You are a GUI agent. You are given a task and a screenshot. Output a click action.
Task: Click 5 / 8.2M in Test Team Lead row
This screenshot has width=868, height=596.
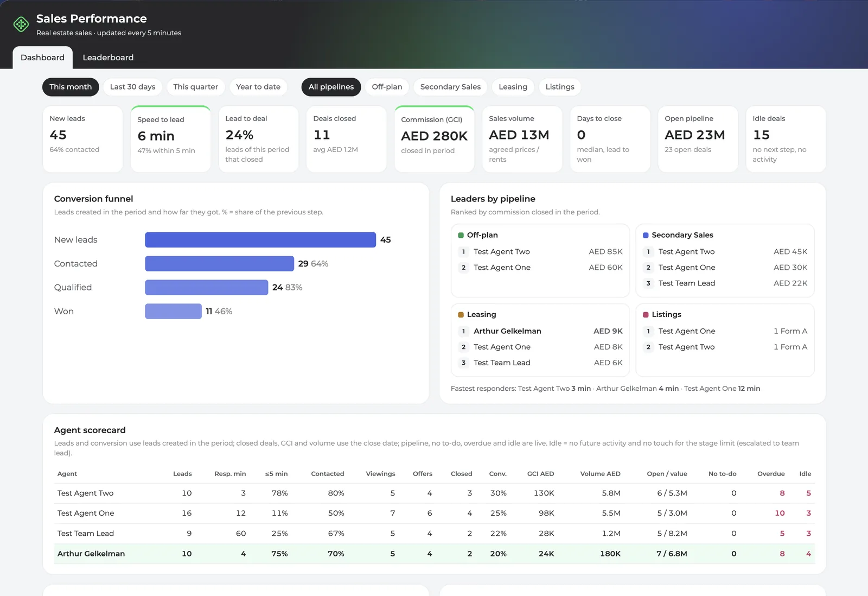672,534
